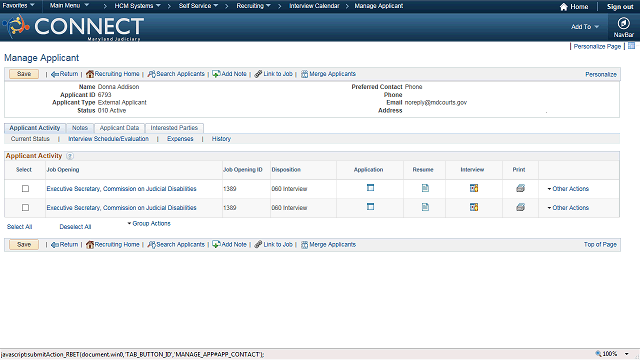Open the History sub-tab
Image resolution: width=640 pixels, height=360 pixels.
(221, 139)
